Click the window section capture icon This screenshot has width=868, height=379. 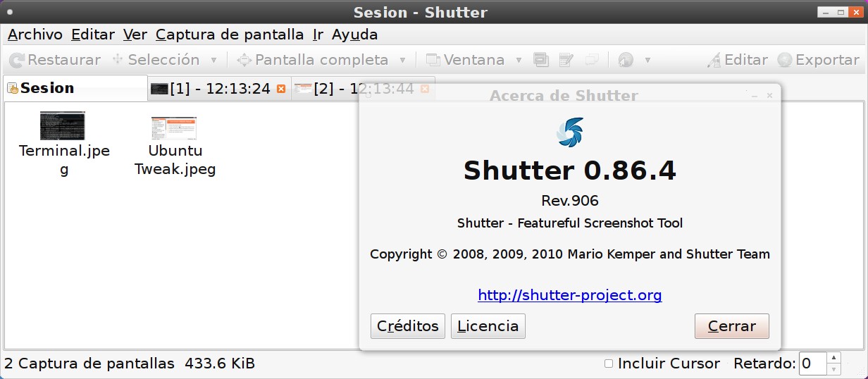pos(541,60)
